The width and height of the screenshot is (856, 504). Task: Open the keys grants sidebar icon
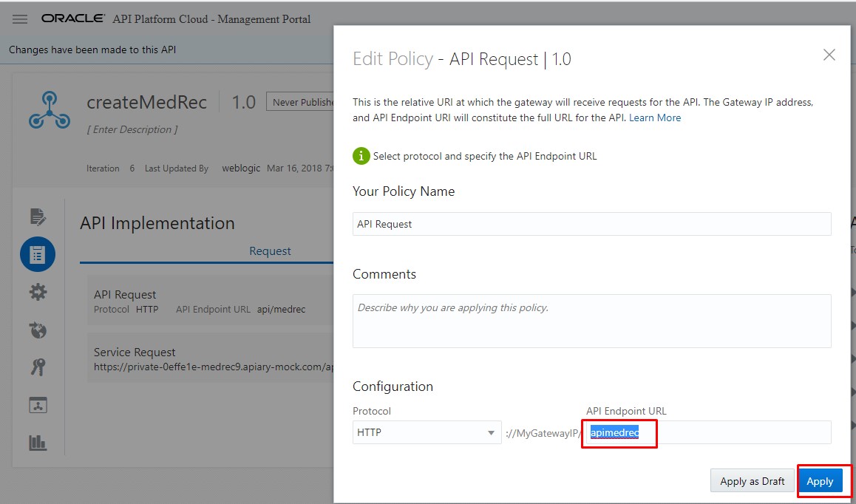point(38,367)
